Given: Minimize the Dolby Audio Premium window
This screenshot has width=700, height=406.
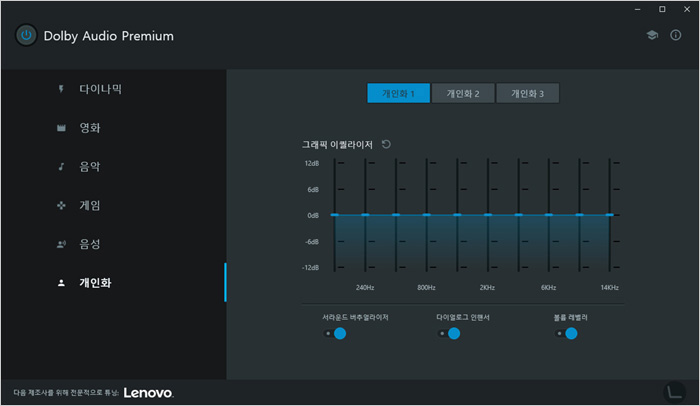Looking at the screenshot, I should (638, 9).
